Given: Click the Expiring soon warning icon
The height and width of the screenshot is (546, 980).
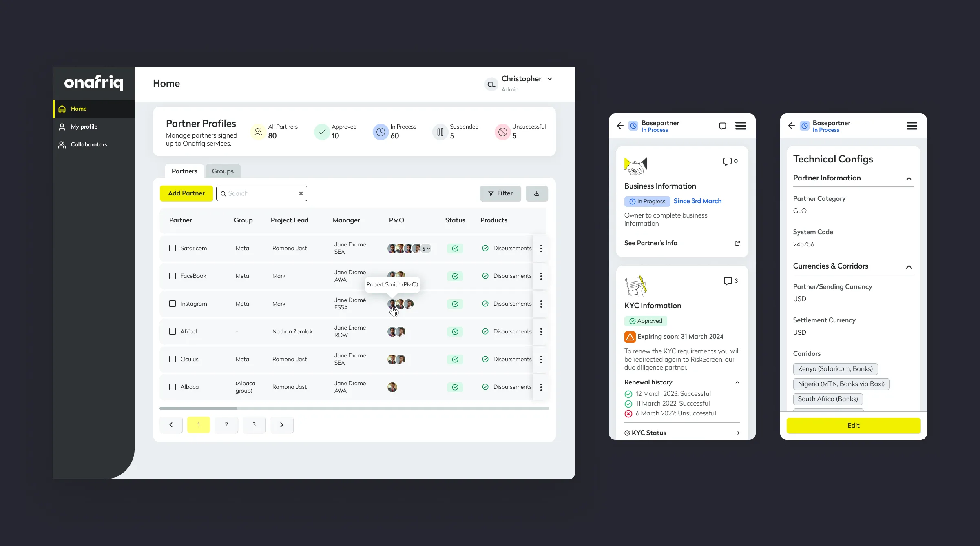Looking at the screenshot, I should [630, 337].
